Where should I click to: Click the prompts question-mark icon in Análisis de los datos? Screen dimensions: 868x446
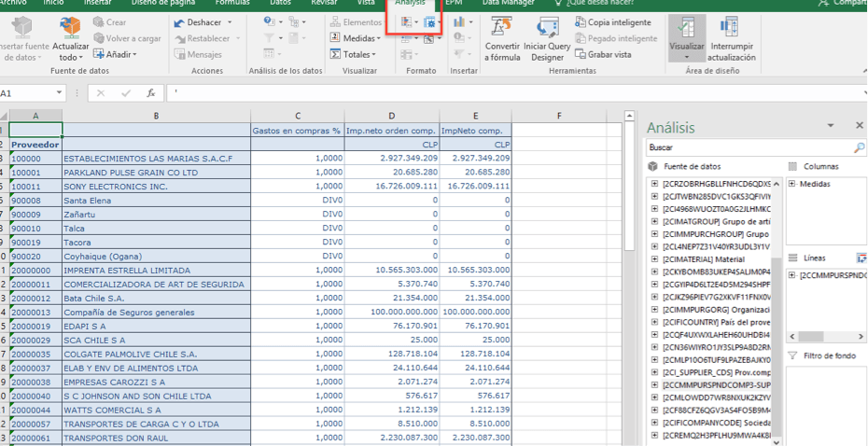(269, 22)
